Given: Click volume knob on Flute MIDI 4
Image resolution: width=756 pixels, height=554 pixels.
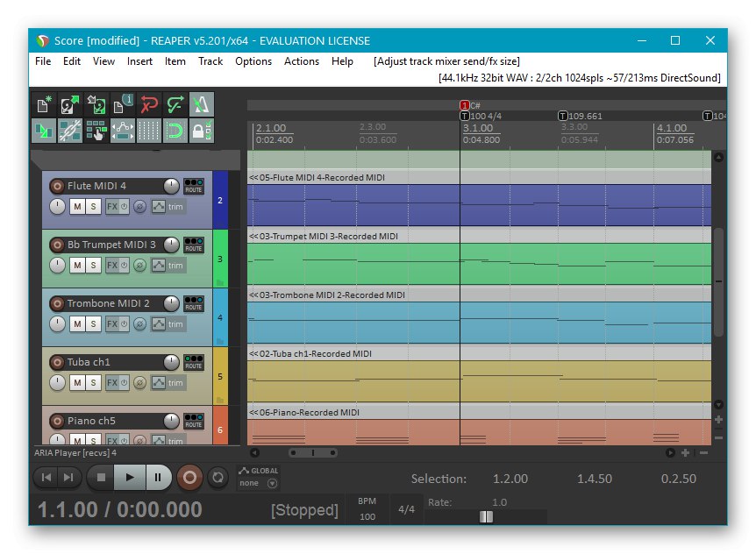Looking at the screenshot, I should click(171, 186).
